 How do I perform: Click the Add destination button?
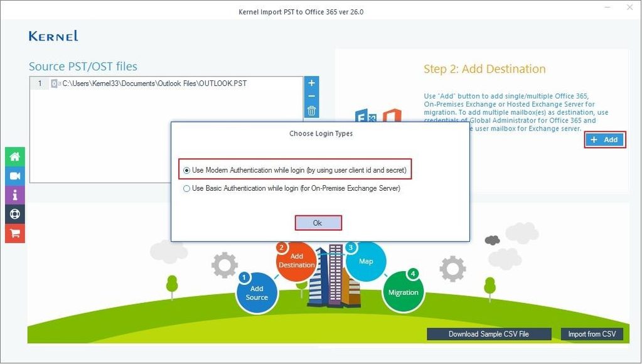tap(605, 139)
